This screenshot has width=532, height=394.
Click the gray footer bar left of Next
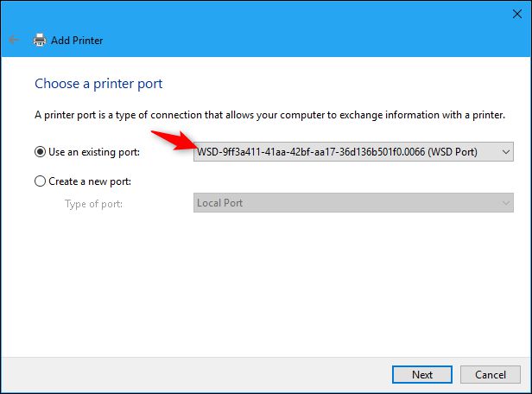point(190,375)
